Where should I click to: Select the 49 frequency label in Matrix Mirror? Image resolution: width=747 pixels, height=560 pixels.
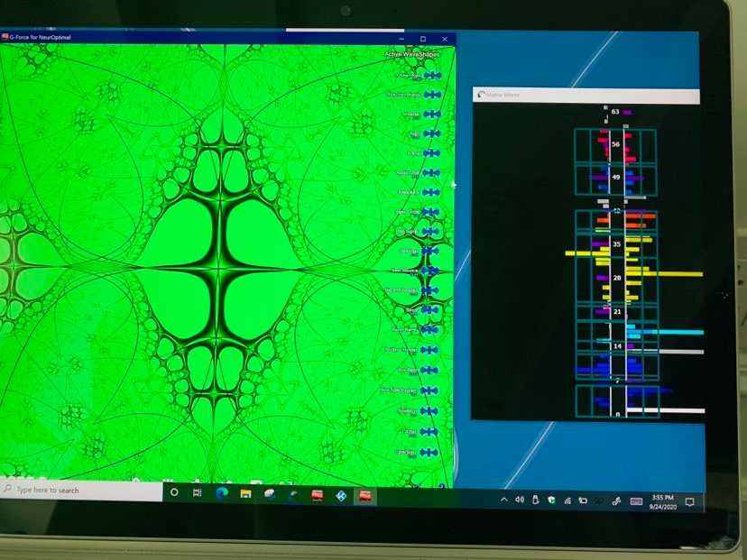616,177
